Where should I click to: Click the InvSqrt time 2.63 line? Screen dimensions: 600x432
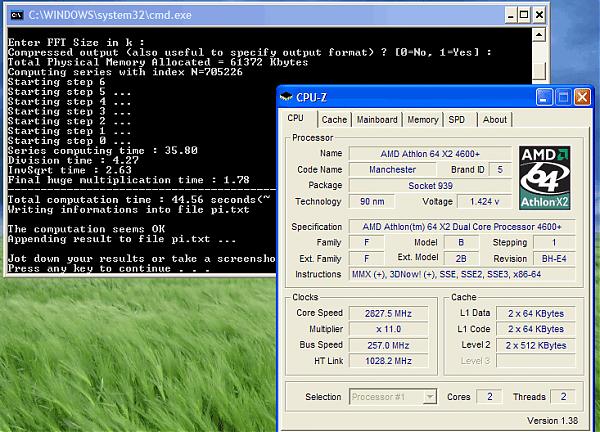coord(70,170)
